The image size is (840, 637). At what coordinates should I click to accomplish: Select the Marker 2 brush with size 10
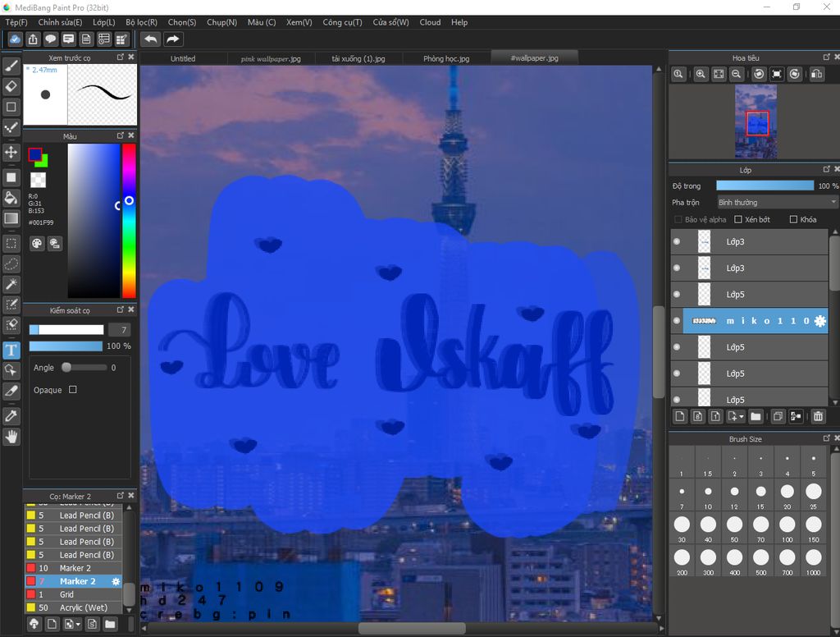point(73,568)
